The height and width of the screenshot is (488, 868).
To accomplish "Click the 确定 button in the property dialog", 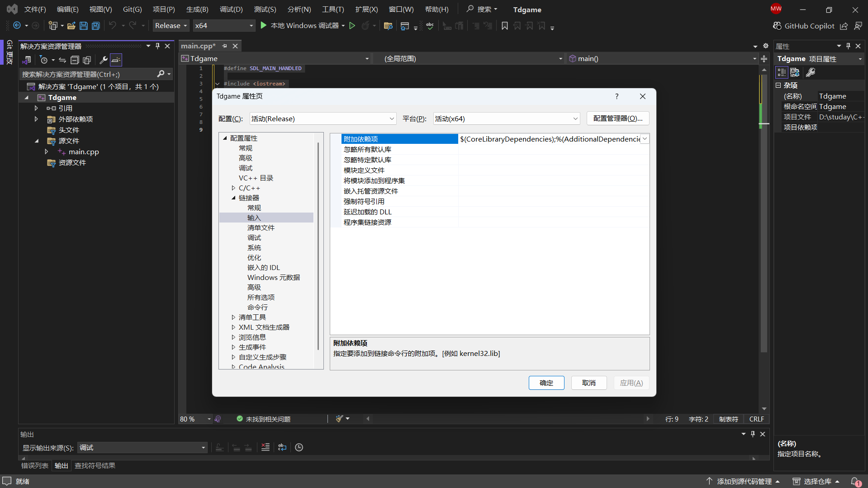I will click(546, 383).
